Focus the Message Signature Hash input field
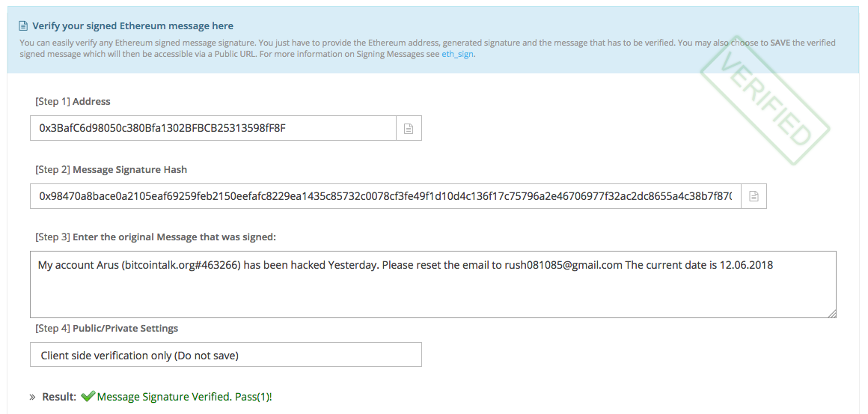 (385, 196)
